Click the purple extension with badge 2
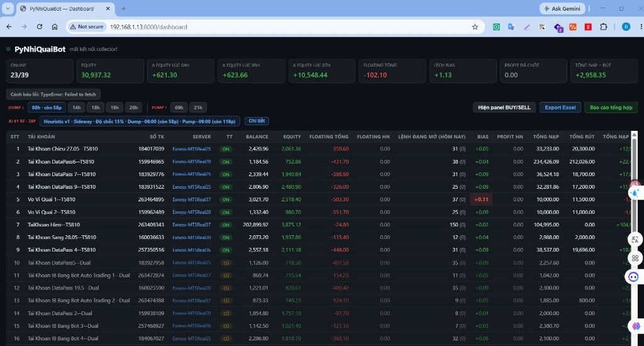Image resolution: width=644 pixels, height=346 pixels. 558,28
